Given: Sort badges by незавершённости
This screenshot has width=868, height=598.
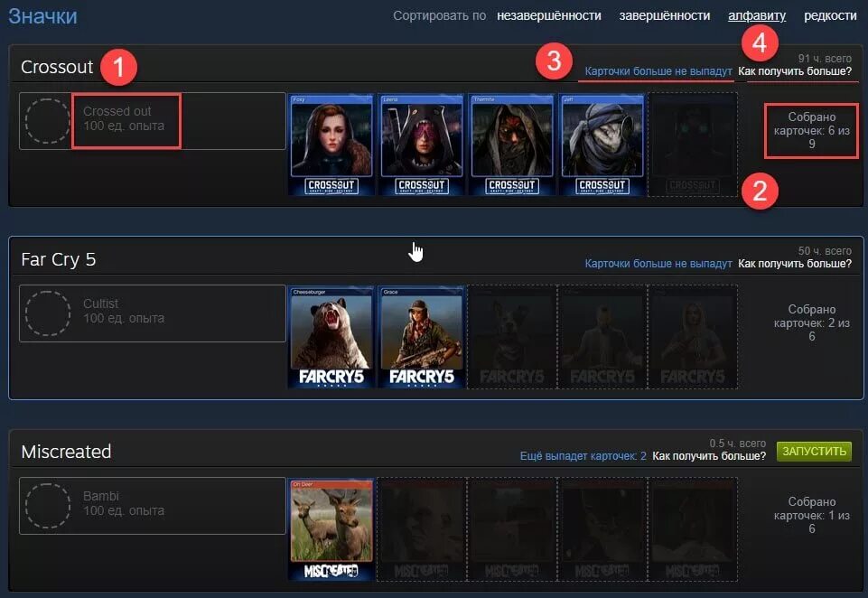Looking at the screenshot, I should [x=548, y=15].
